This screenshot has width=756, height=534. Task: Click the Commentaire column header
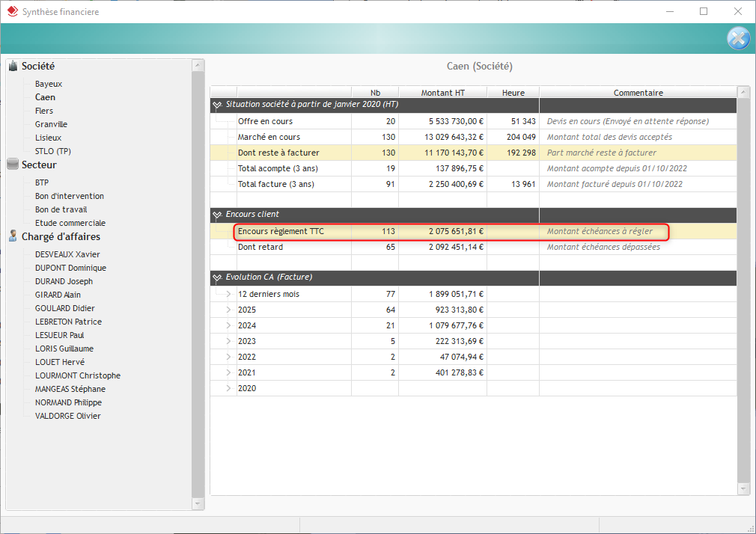pyautogui.click(x=638, y=93)
